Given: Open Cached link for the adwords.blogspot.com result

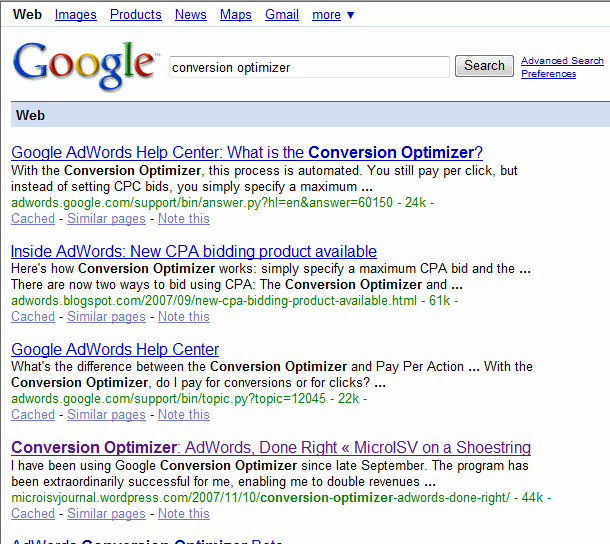Looking at the screenshot, I should [x=33, y=316].
